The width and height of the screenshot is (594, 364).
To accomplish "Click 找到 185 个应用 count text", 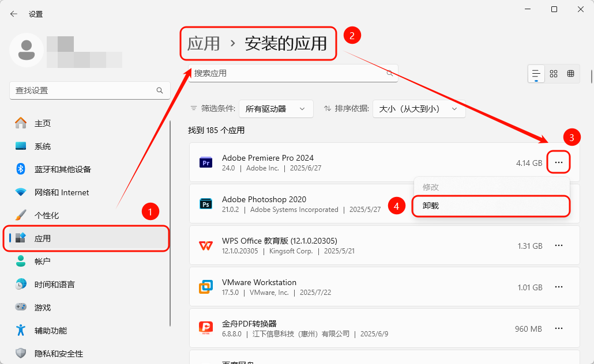I will pos(216,130).
